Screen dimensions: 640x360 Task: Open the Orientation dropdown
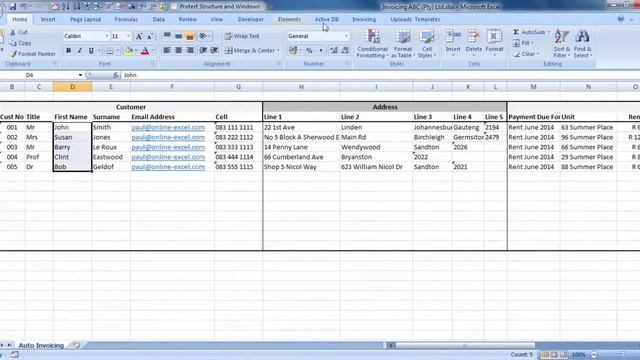pos(204,36)
